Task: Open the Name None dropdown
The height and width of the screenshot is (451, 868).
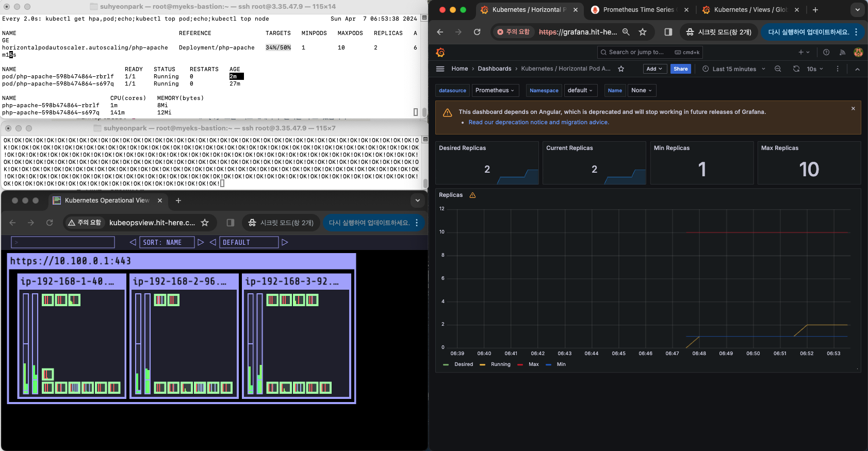Action: click(642, 90)
